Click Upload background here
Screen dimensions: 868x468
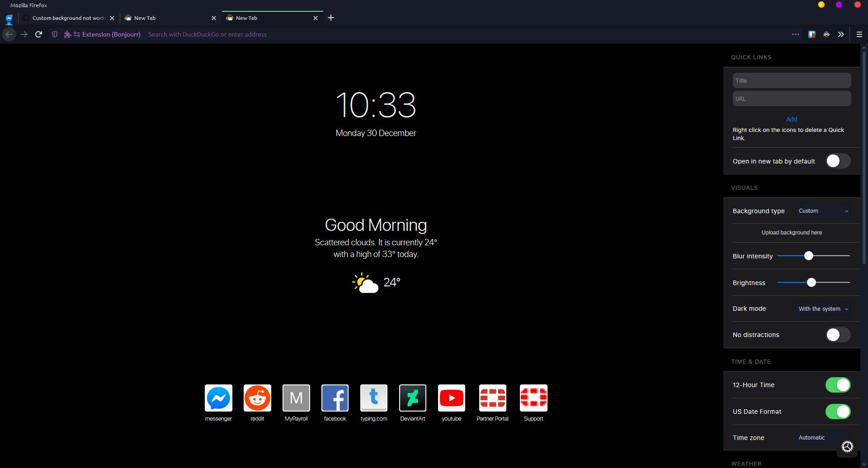pyautogui.click(x=791, y=232)
